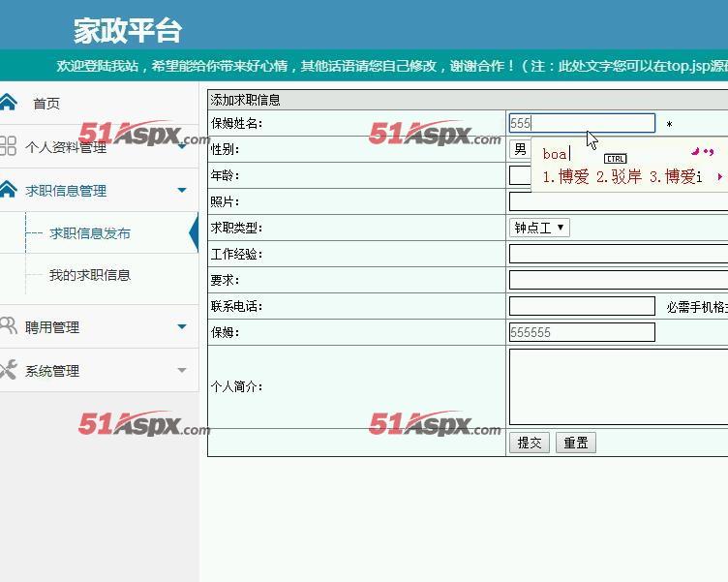Open 求职信息管理 menu

pyautogui.click(x=66, y=191)
